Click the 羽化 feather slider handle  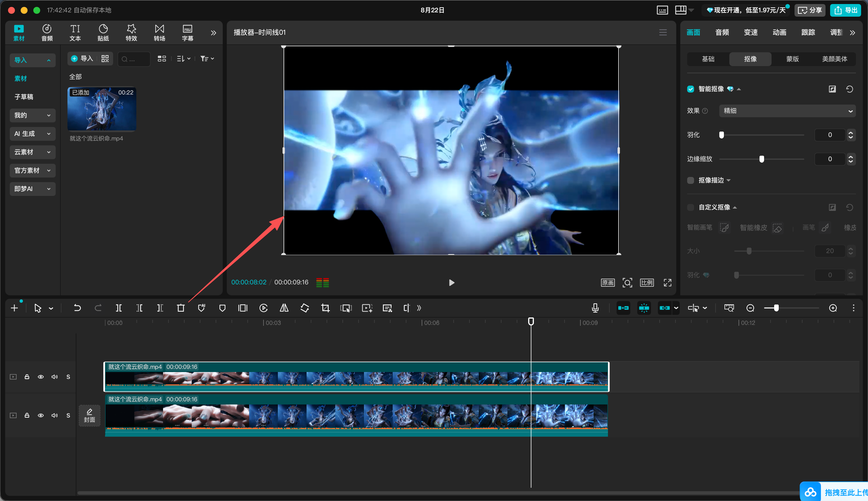(x=722, y=135)
